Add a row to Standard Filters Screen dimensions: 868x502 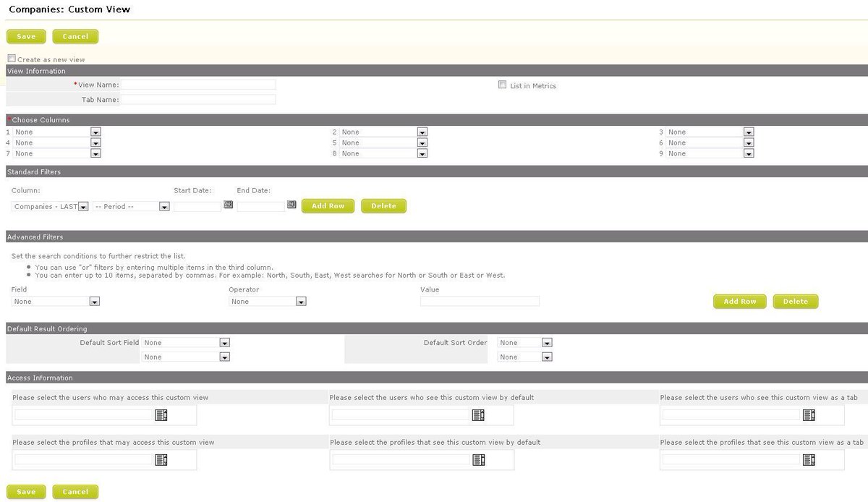point(328,205)
